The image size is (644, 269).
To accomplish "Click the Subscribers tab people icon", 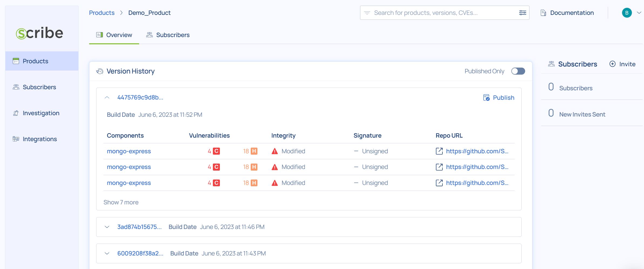I will point(149,35).
